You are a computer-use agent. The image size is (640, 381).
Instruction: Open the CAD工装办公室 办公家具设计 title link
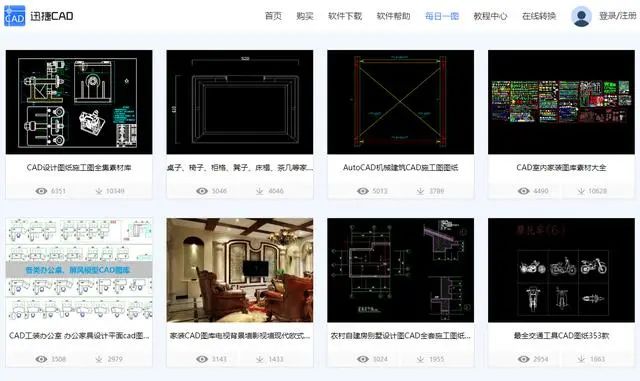coord(79,336)
